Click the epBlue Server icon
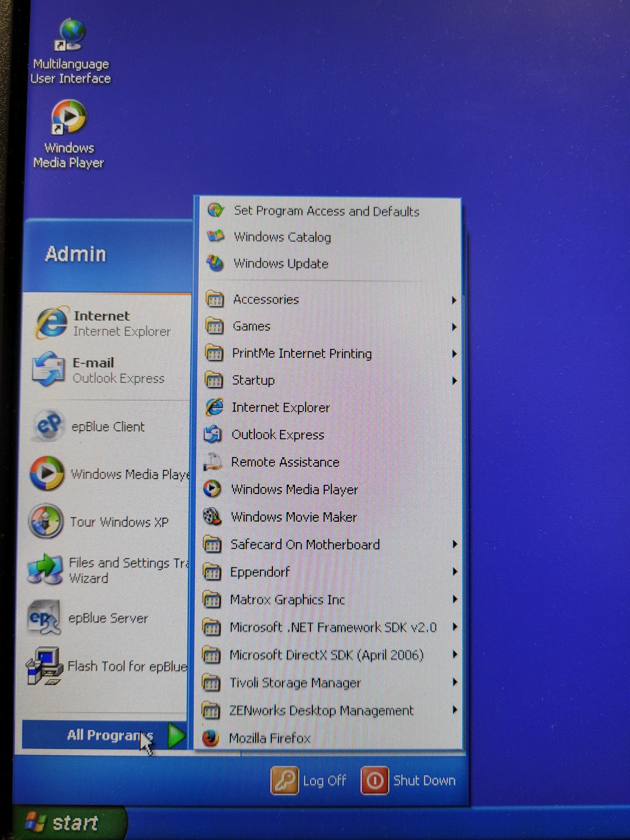Viewport: 630px width, 840px height. tap(44, 617)
